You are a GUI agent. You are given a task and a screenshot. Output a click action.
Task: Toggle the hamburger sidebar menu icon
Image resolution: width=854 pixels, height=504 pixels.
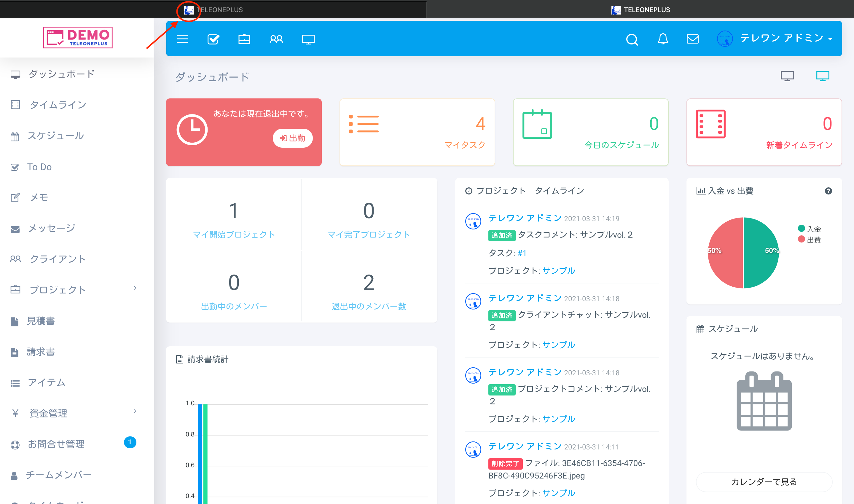(x=182, y=39)
